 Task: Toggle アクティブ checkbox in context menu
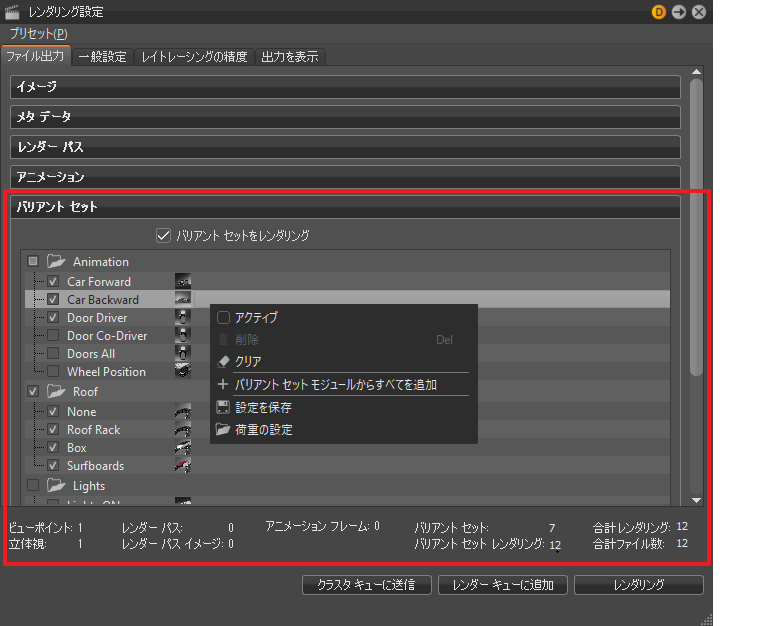[x=223, y=317]
